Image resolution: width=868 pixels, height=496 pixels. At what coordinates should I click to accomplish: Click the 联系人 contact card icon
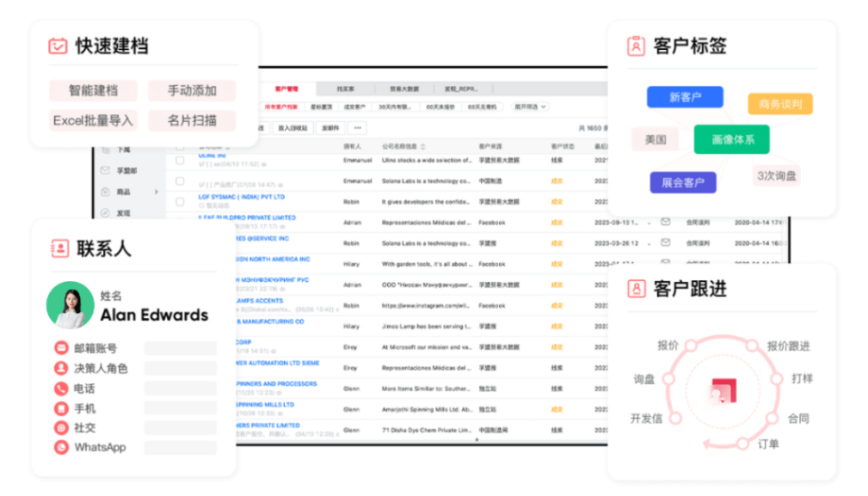coord(59,248)
